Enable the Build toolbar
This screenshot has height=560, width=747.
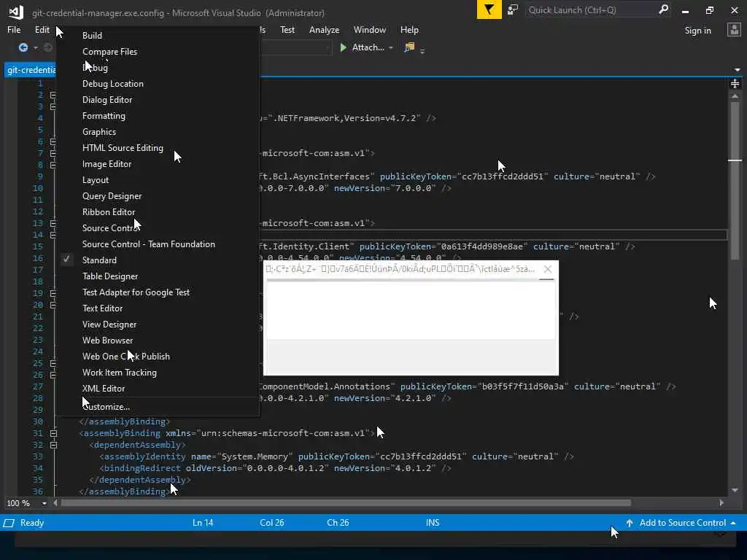tap(158, 35)
